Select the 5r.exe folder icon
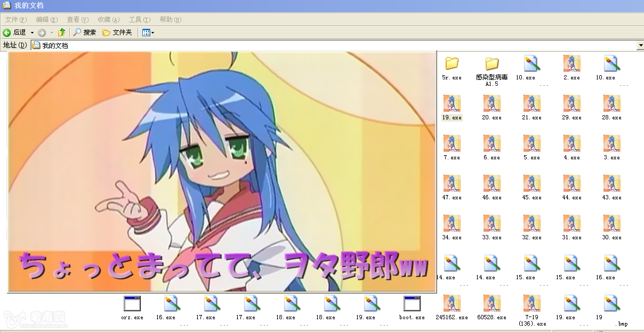This screenshot has height=332, width=644. click(452, 63)
